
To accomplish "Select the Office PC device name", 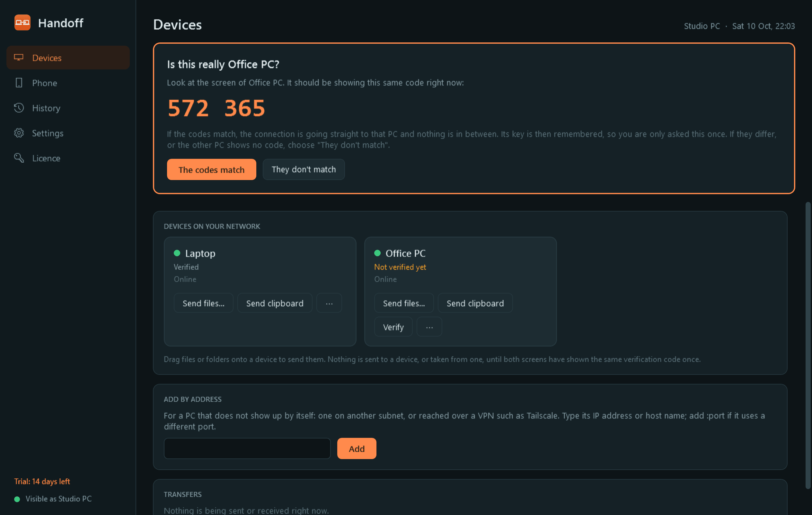I will click(x=405, y=253).
